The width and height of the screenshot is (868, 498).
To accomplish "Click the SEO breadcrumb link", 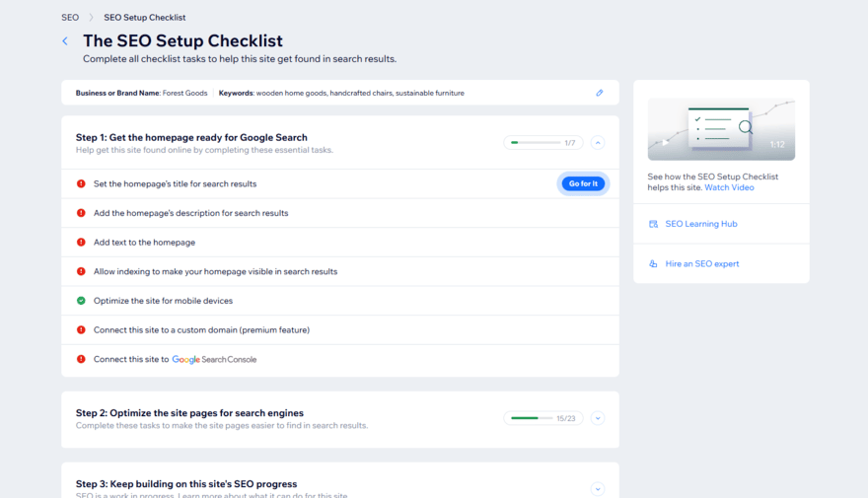I will tap(70, 18).
